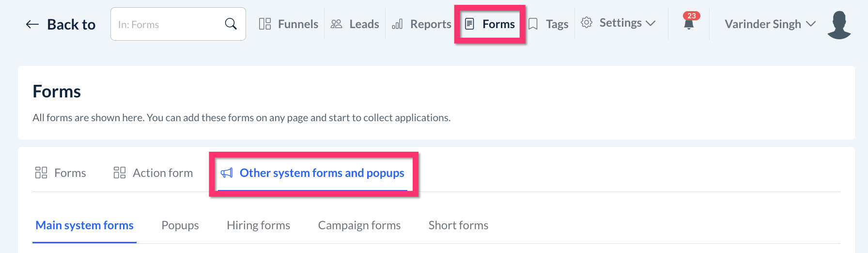Screen dimensions: 868x253
Task: Expand the Settings dropdown menu
Action: coord(619,23)
